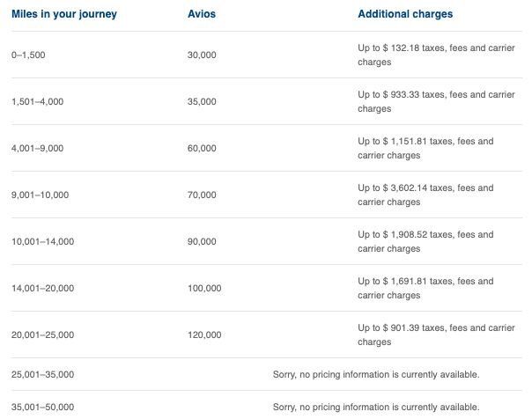This screenshot has height=419, width=532.
Task: Click the 30,000 Avios value
Action: [202, 55]
